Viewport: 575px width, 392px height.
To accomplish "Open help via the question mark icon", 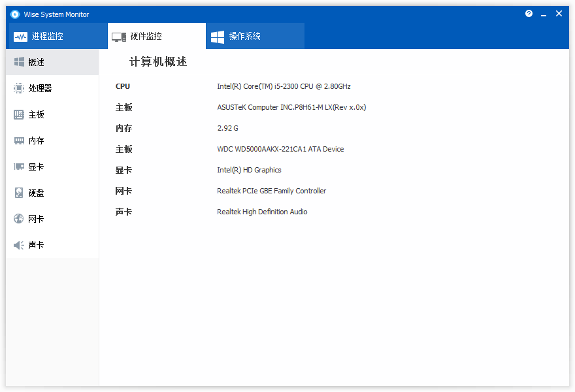I will pos(529,13).
